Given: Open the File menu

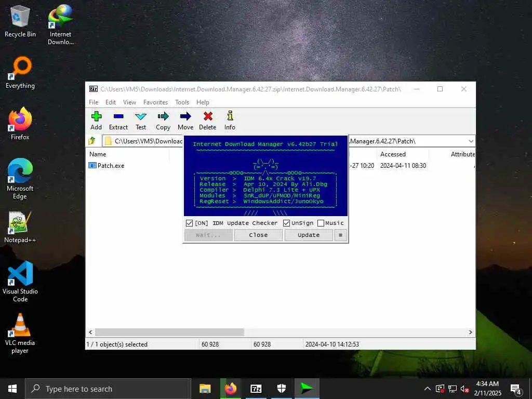Looking at the screenshot, I should point(94,102).
